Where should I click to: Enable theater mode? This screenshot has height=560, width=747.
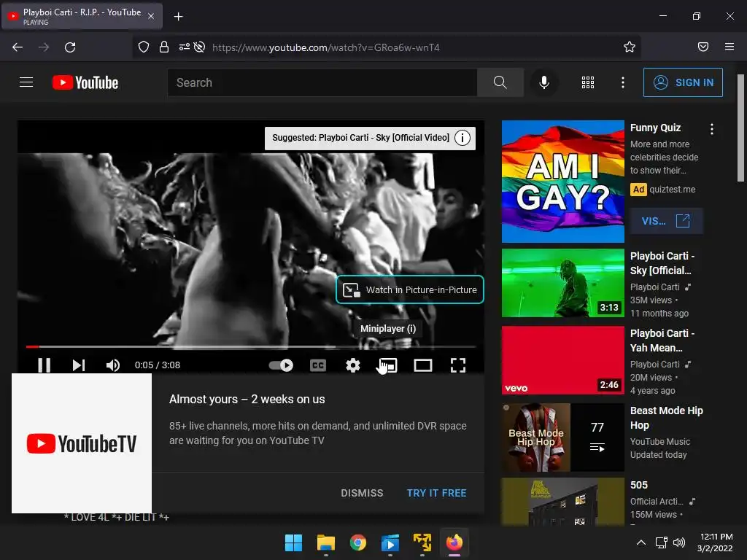[423, 365]
